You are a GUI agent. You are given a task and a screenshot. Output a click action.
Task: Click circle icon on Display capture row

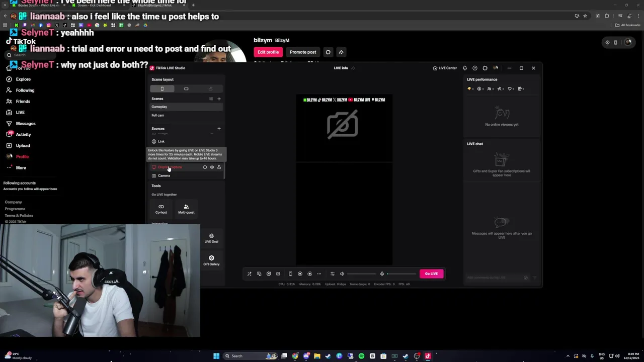(x=205, y=167)
